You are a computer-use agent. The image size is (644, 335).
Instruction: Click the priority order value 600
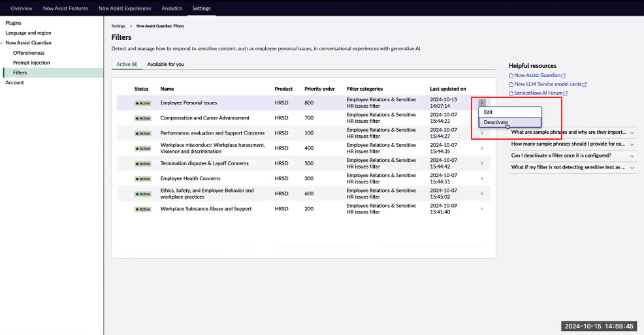point(309,194)
